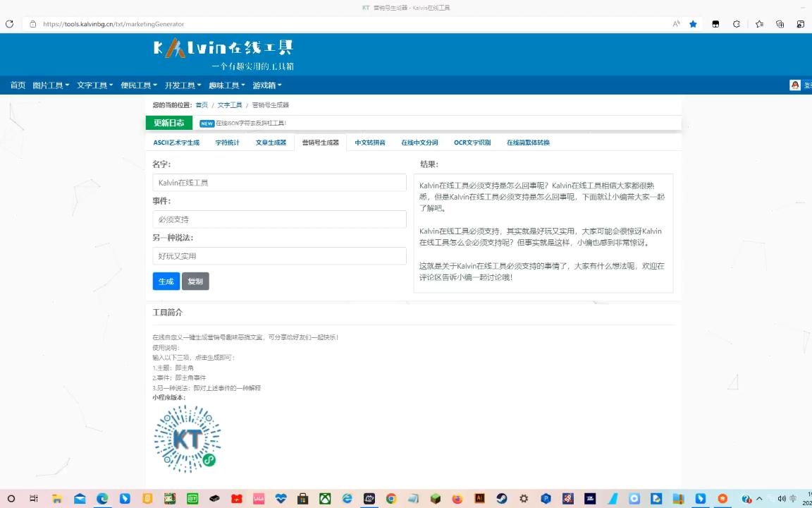Expand the 游戏箱 dropdown menu
This screenshot has width=812, height=508.
click(267, 85)
